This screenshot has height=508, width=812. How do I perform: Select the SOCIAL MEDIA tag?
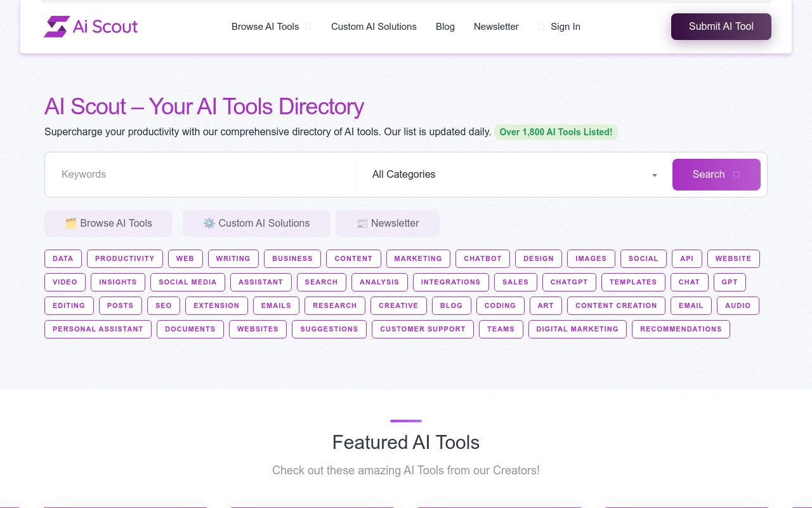(188, 282)
